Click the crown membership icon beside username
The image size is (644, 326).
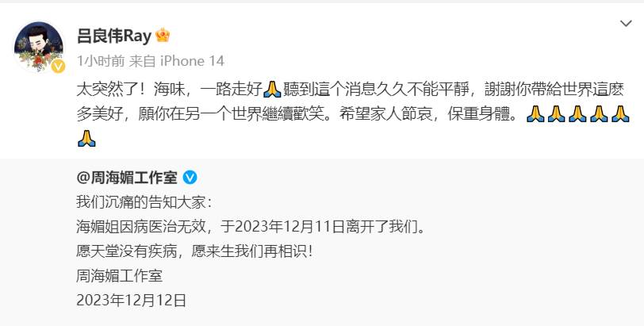click(163, 36)
